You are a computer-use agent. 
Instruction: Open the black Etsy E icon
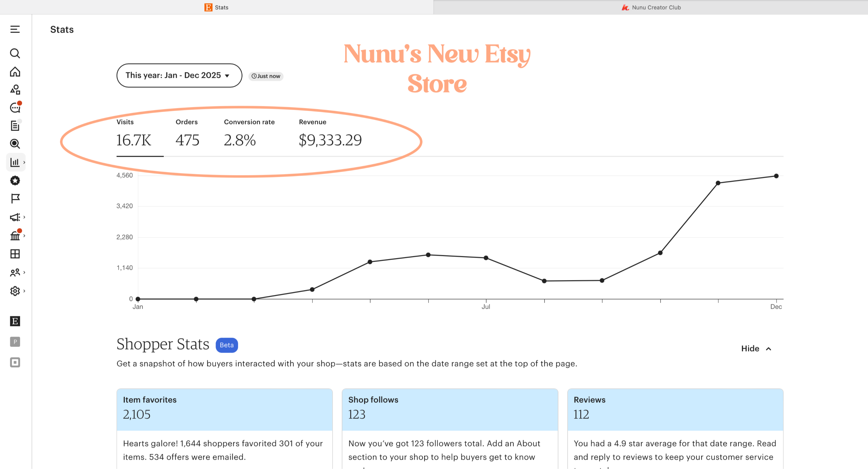(x=15, y=321)
